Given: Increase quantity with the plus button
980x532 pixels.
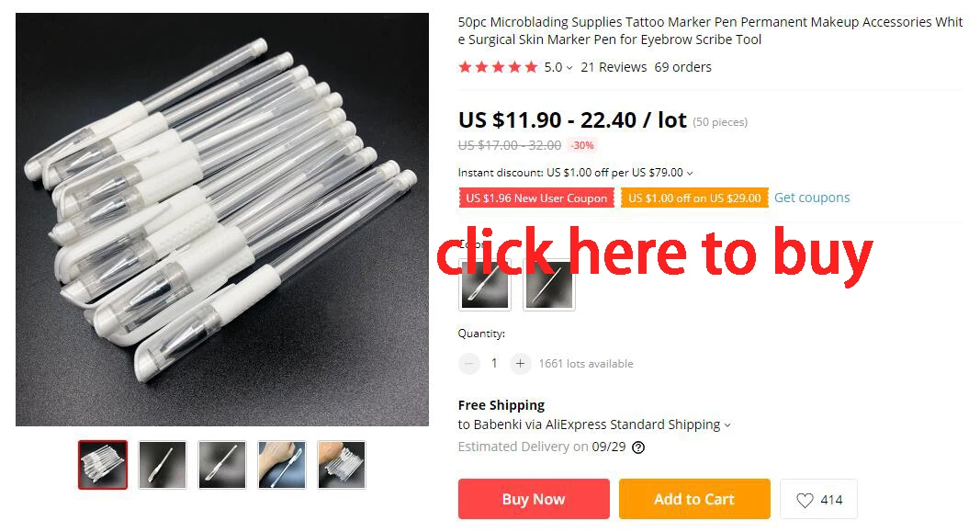Looking at the screenshot, I should pos(520,363).
